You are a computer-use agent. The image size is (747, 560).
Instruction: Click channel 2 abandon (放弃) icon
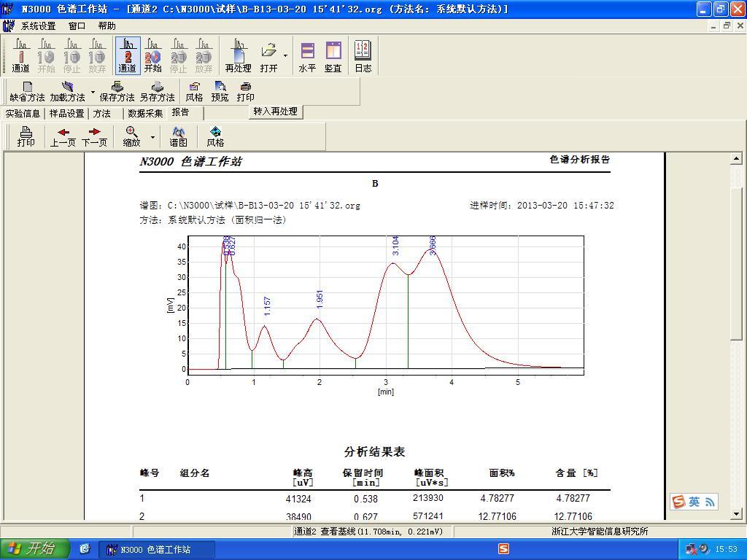(204, 55)
